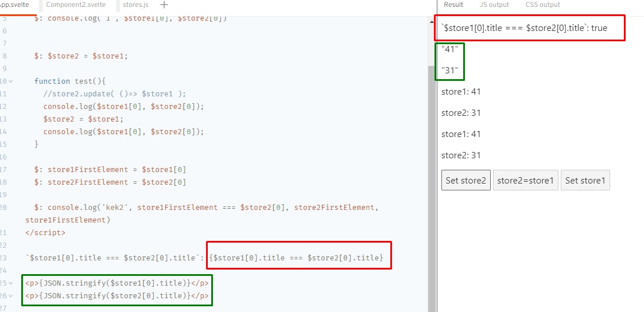Click first 'store1: 41' result line
This screenshot has height=312, width=644.
461,92
